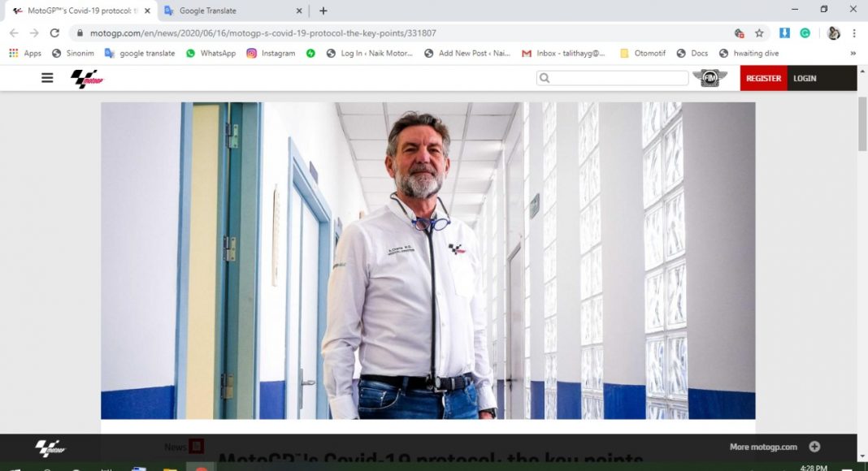
Task: Open the Chrome profile avatar
Action: click(x=833, y=33)
